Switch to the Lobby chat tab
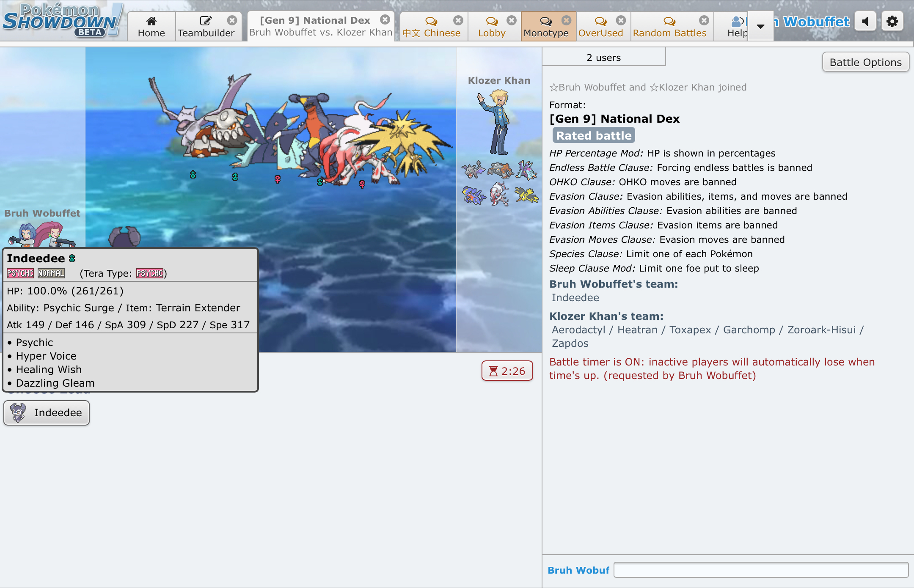 [x=492, y=27]
